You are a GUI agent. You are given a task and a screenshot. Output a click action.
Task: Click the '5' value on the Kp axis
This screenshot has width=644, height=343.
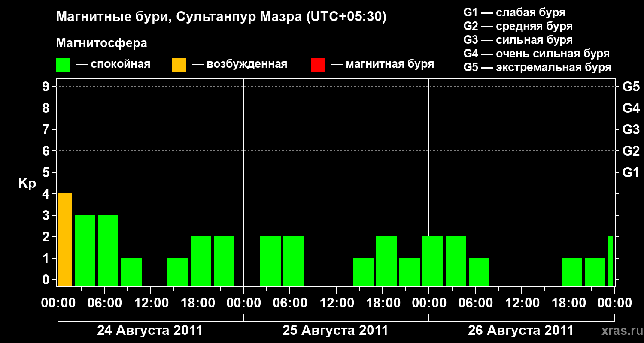pyautogui.click(x=47, y=172)
